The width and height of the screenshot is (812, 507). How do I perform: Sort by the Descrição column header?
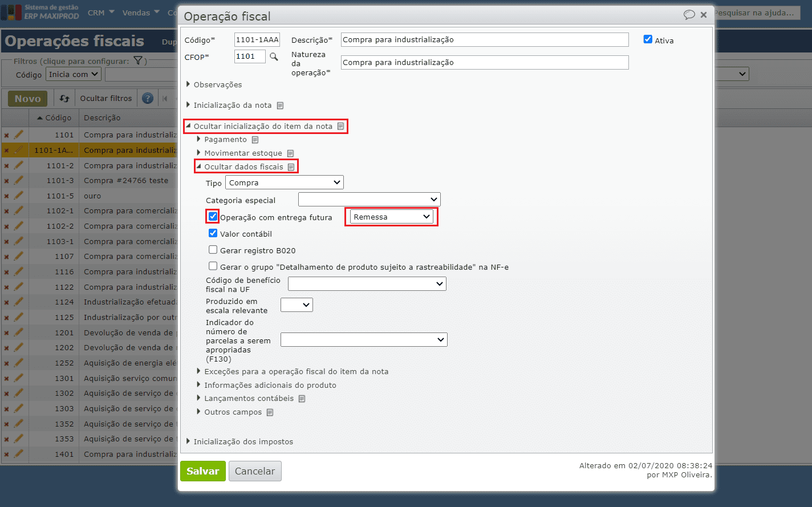[x=102, y=117]
